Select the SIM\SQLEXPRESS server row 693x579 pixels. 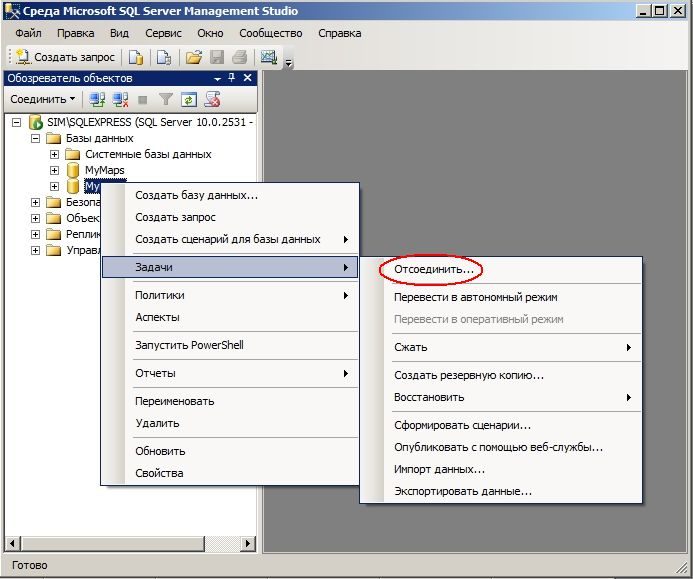tap(150, 122)
